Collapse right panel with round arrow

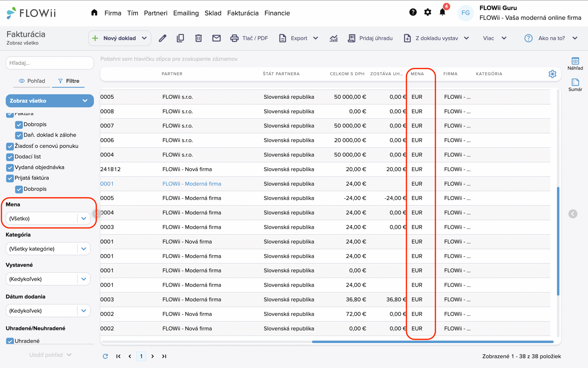(573, 214)
